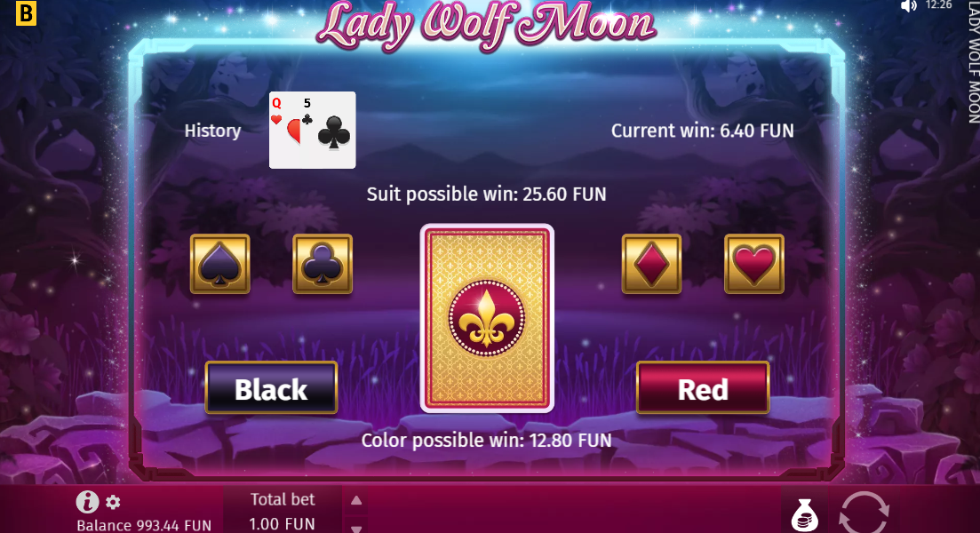Click the face-down gold card
980x533 pixels.
(x=487, y=318)
